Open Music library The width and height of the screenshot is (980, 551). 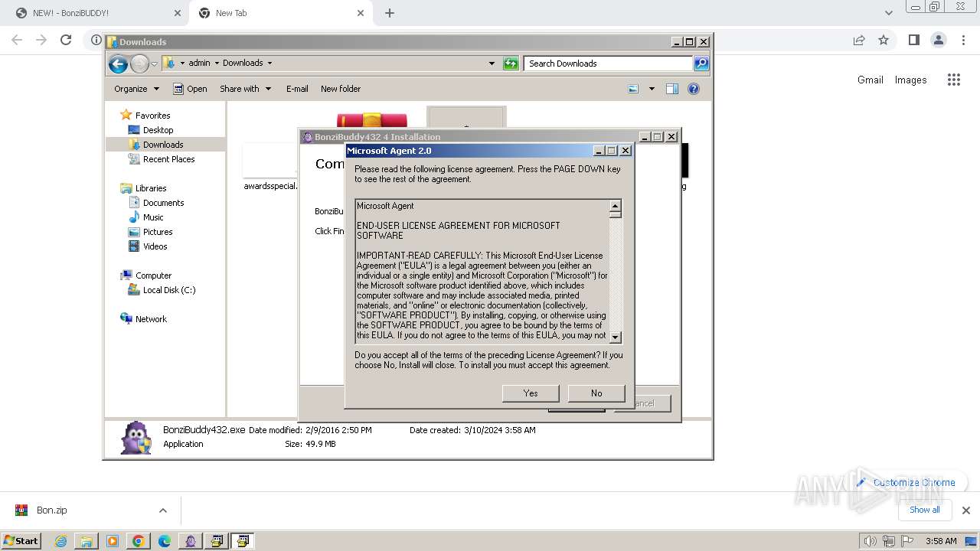[153, 217]
